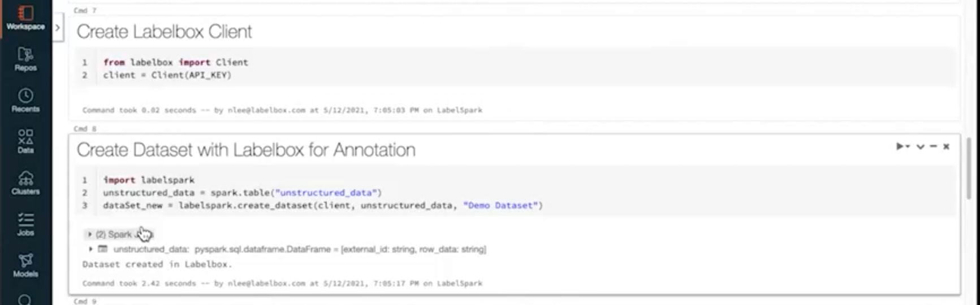Click the create_dataset code line

[x=322, y=205]
